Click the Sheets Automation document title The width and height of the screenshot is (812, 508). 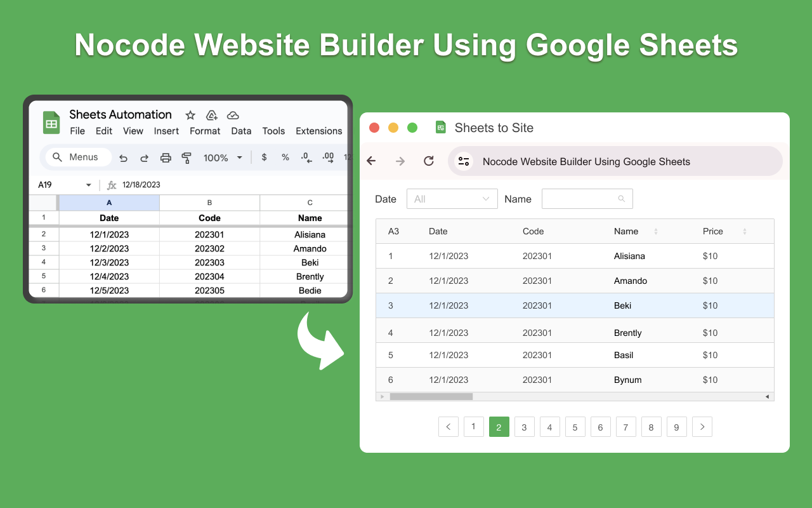(121, 114)
